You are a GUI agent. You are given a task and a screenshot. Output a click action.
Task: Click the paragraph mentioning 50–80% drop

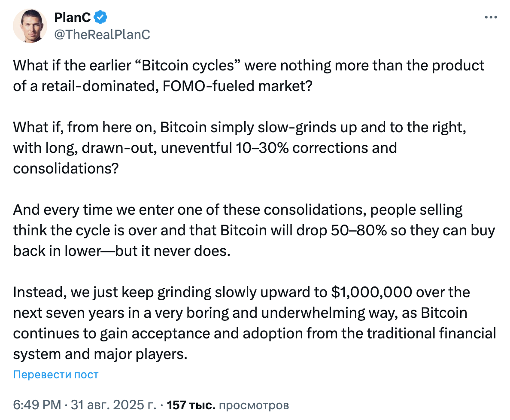[x=254, y=230]
